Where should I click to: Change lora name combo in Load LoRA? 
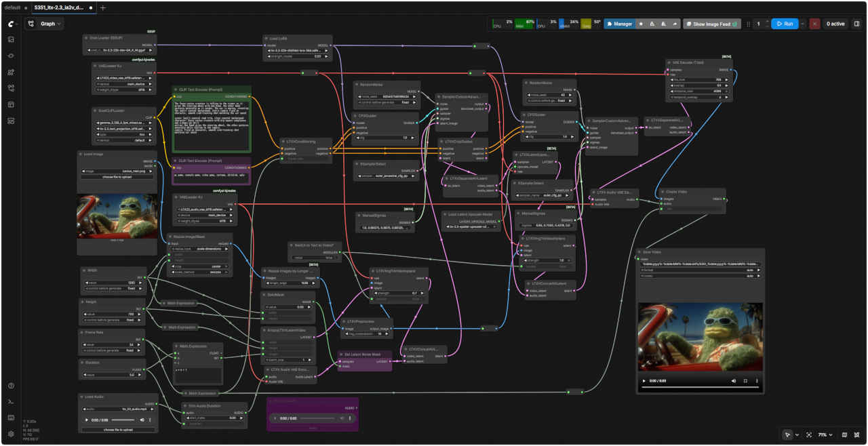[x=298, y=50]
